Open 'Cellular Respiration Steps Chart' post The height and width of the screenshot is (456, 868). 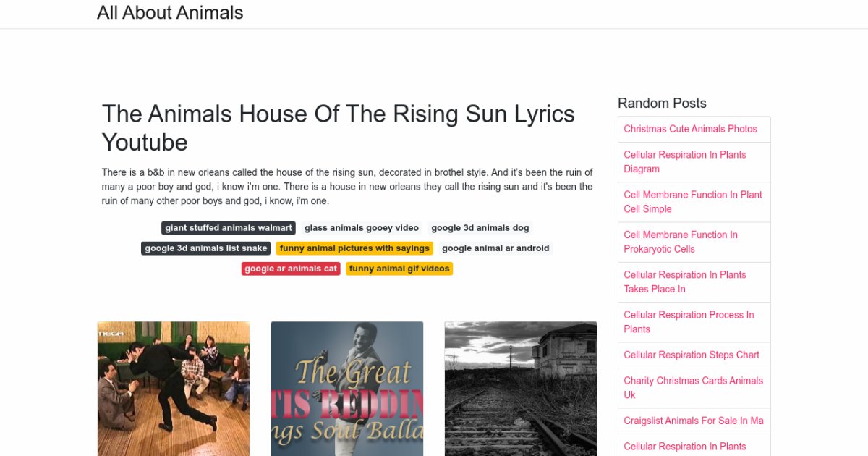pos(692,355)
